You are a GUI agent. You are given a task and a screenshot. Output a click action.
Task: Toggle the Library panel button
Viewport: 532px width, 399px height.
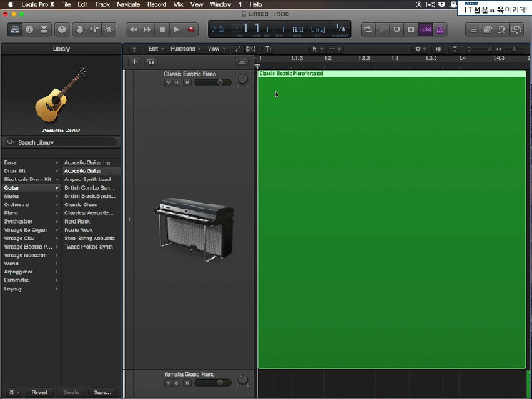click(15, 30)
